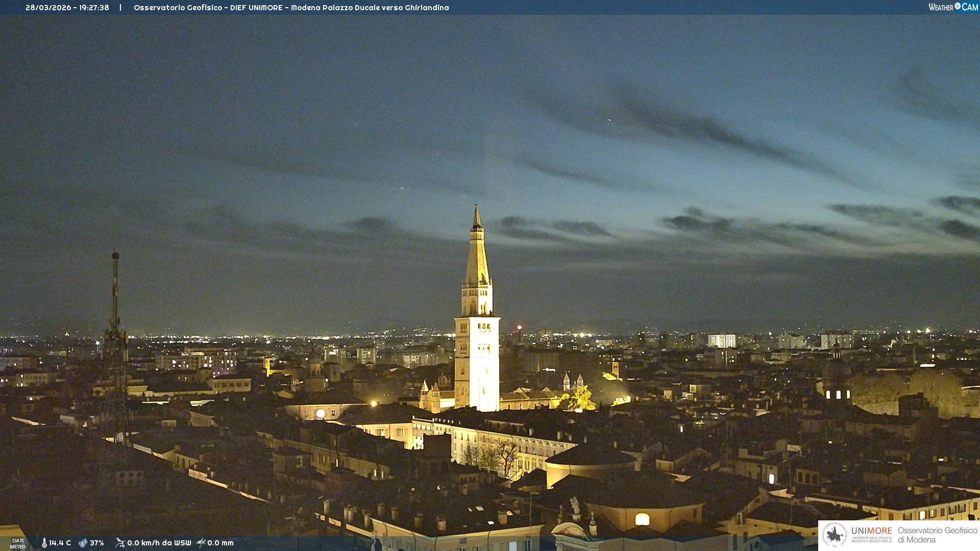980x551 pixels.
Task: Click the rain umbrella icon
Action: point(201,543)
